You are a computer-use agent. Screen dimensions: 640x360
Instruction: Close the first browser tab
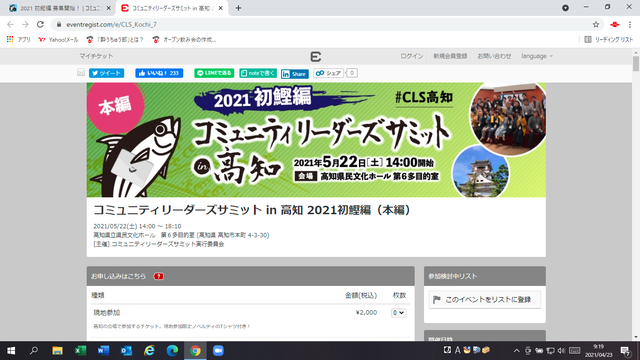pos(109,8)
